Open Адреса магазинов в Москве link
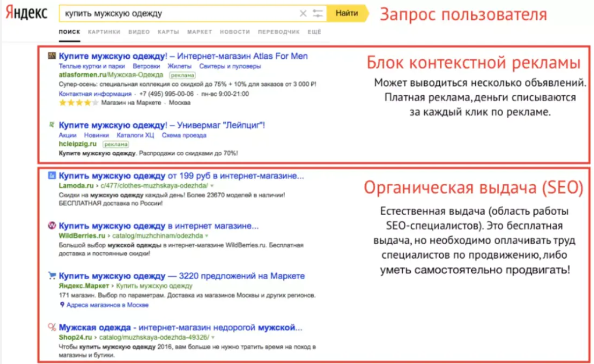This screenshot has width=594, height=364. pyautogui.click(x=108, y=305)
